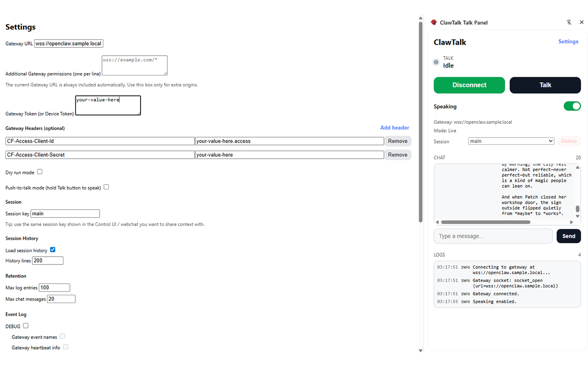
Task: Click the chat text "And when Patch closed her"
Action: pyautogui.click(x=534, y=197)
